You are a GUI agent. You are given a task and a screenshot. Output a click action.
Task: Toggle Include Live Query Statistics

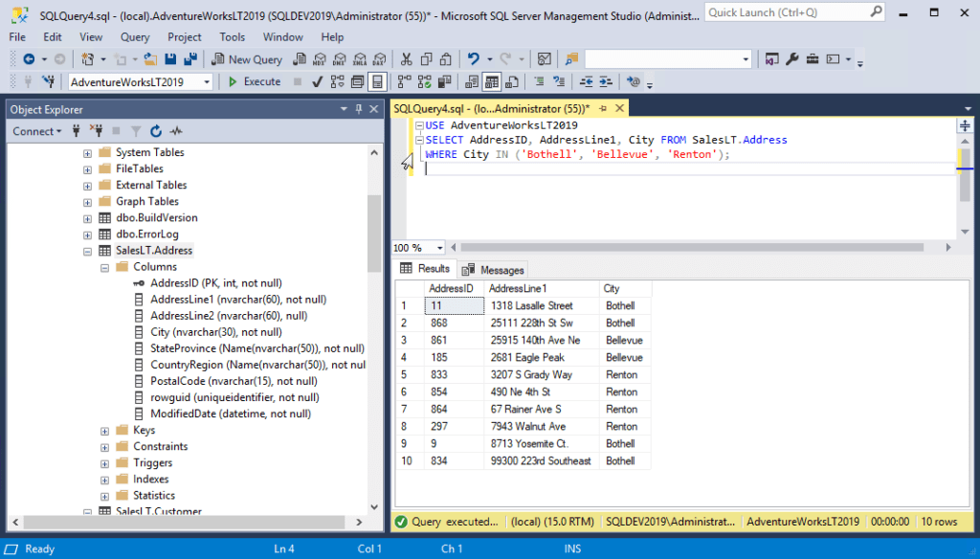pos(424,82)
